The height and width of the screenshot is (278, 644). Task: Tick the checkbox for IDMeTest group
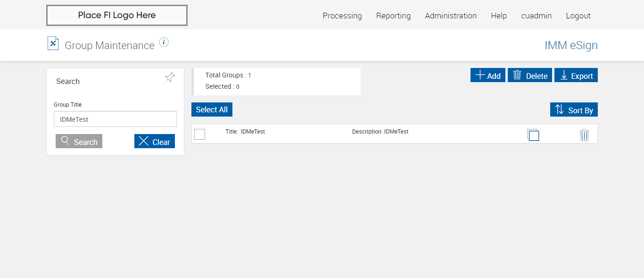200,135
